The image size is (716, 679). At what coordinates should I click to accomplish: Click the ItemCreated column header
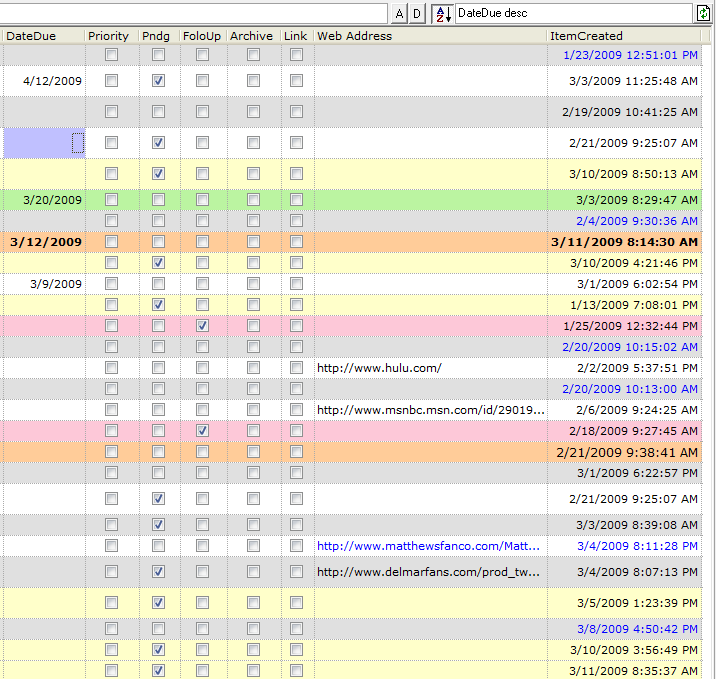(x=624, y=36)
